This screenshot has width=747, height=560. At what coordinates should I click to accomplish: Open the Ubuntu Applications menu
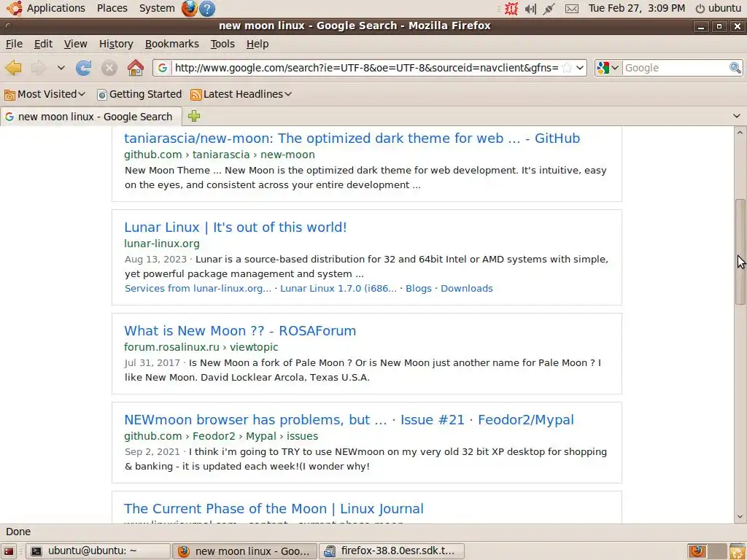(x=46, y=8)
